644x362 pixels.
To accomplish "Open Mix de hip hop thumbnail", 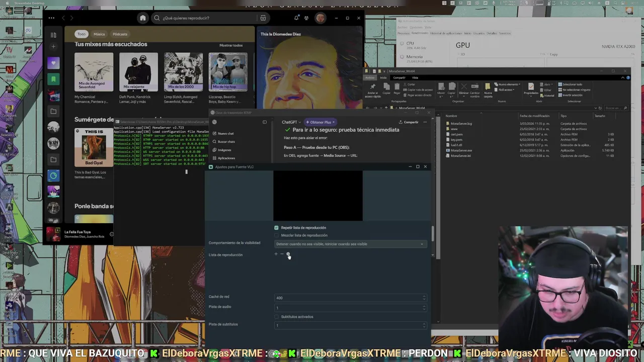I will pyautogui.click(x=228, y=72).
